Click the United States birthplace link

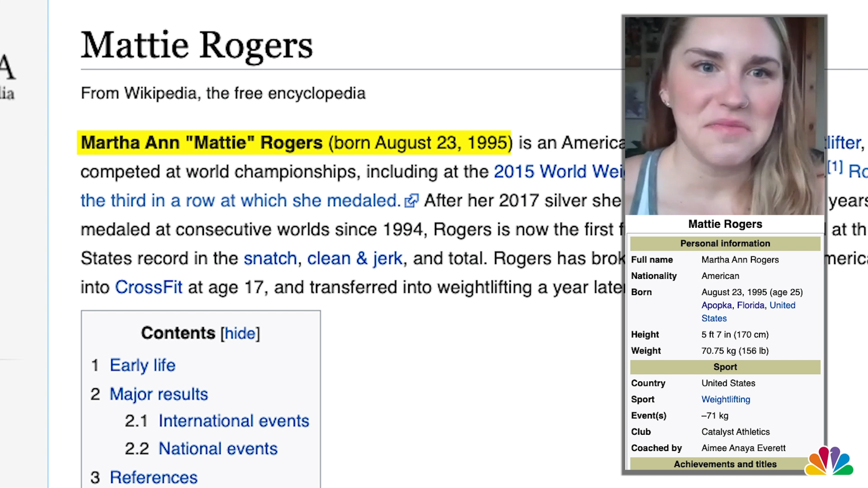[x=783, y=305]
